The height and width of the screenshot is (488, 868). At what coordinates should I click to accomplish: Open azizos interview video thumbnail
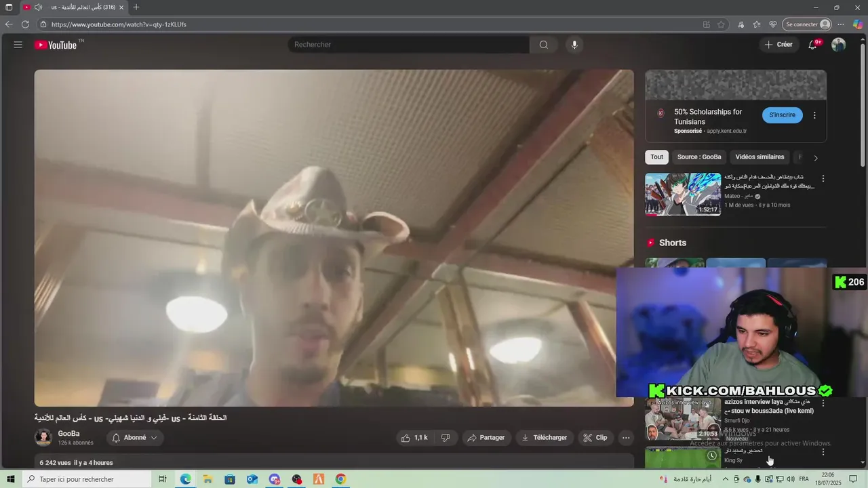pos(683,420)
